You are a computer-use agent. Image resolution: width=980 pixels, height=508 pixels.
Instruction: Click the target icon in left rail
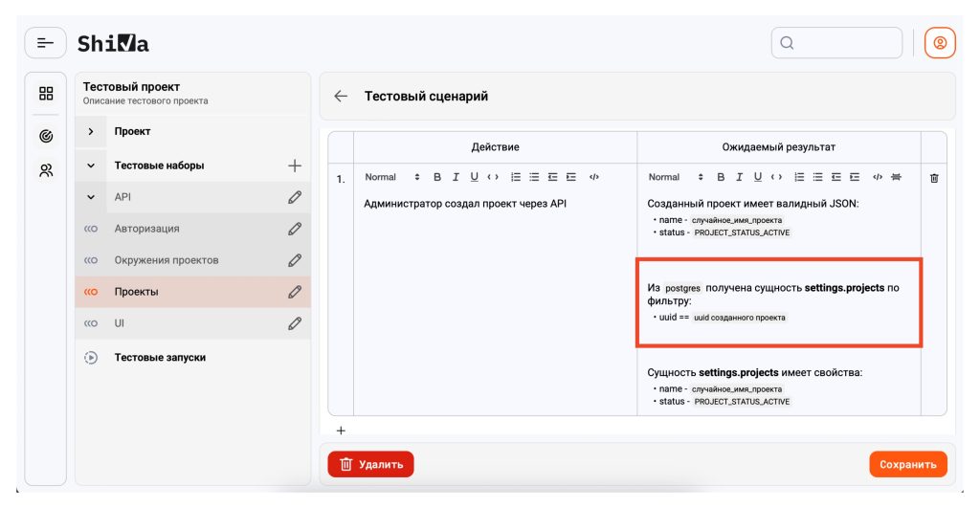click(x=46, y=136)
